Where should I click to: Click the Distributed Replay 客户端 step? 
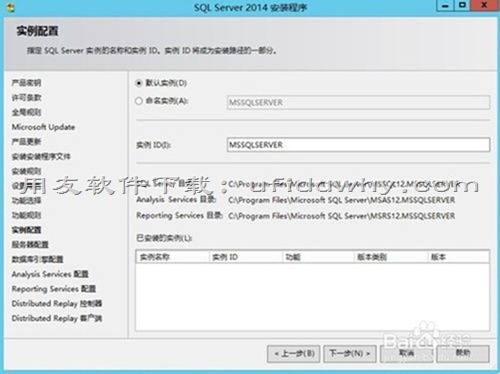57,318
